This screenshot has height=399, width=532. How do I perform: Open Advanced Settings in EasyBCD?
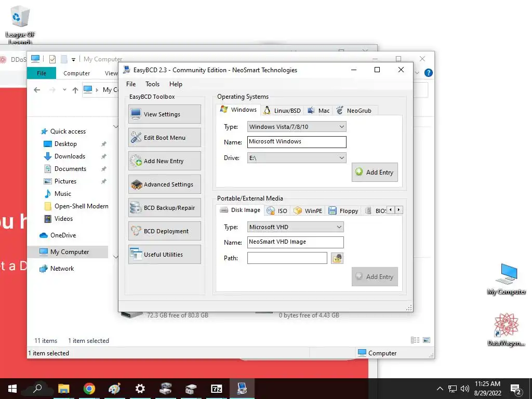tap(165, 184)
